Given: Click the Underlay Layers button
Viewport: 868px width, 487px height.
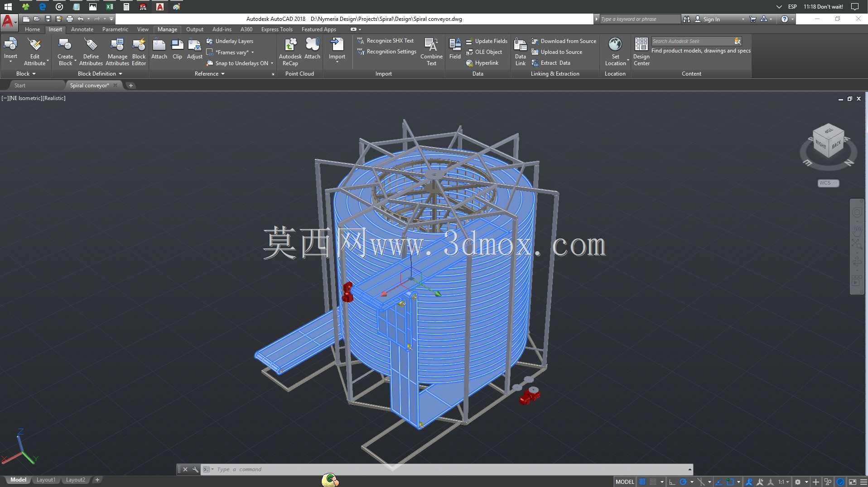Looking at the screenshot, I should pyautogui.click(x=230, y=41).
